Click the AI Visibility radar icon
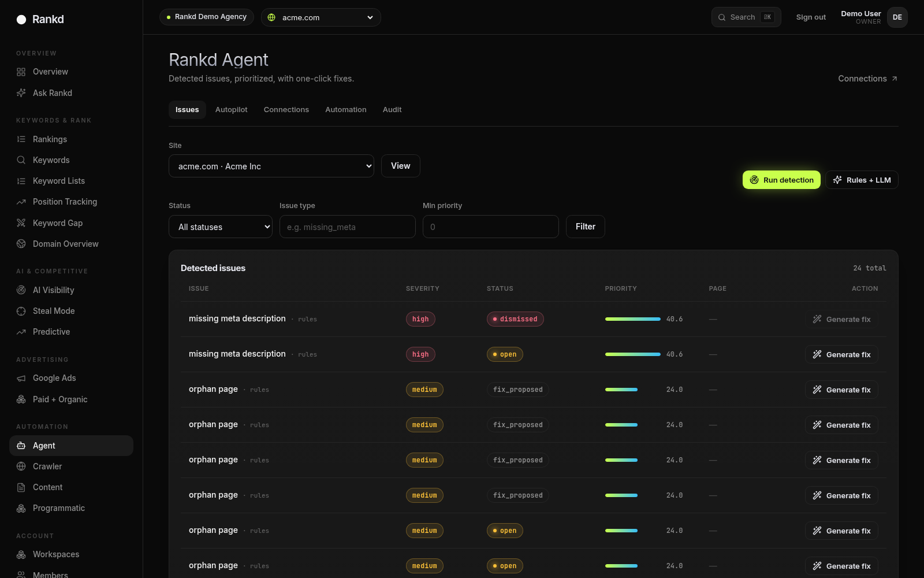Screen dimensions: 924x578 tap(21, 290)
